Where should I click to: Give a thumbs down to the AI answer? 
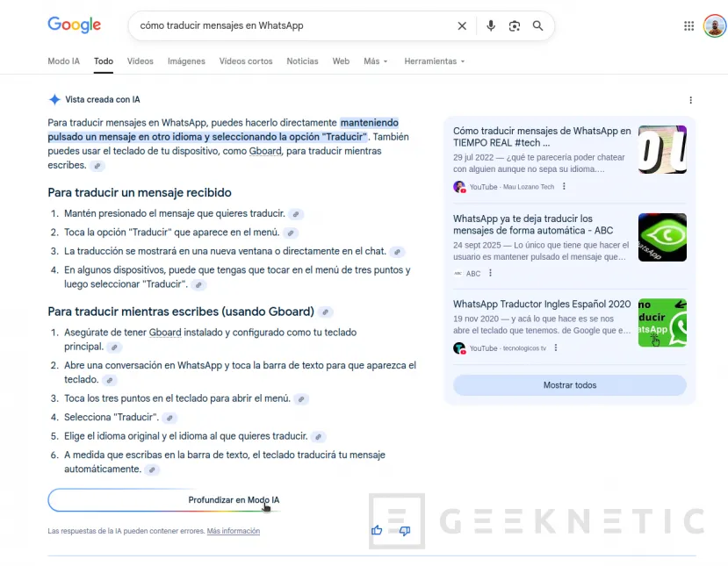click(x=403, y=530)
